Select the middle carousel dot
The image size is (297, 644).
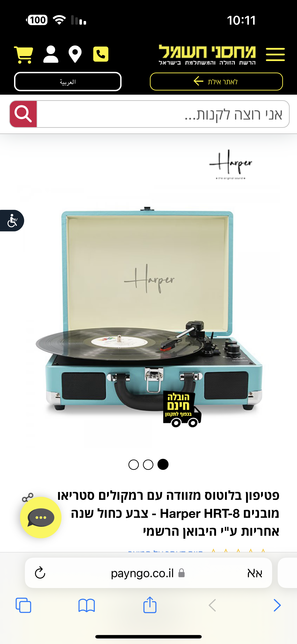click(148, 465)
